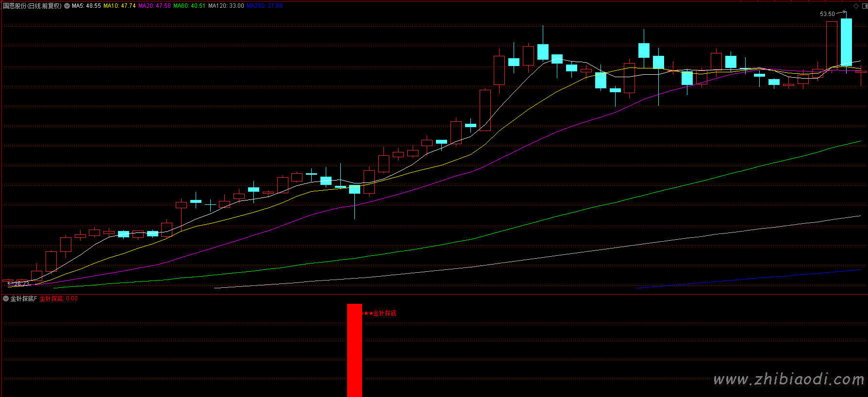Click the 金针探底F indicator name
Image resolution: width=868 pixels, height=397 pixels.
[x=24, y=298]
